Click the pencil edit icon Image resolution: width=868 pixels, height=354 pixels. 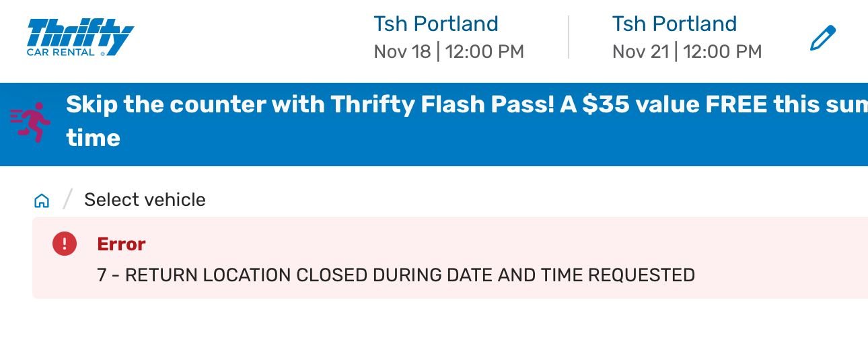[x=822, y=38]
